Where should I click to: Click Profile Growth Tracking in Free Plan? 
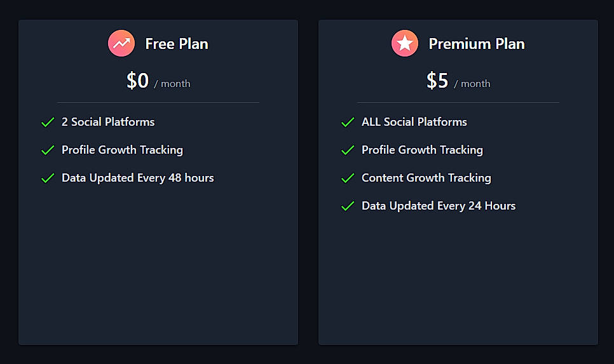pyautogui.click(x=122, y=150)
